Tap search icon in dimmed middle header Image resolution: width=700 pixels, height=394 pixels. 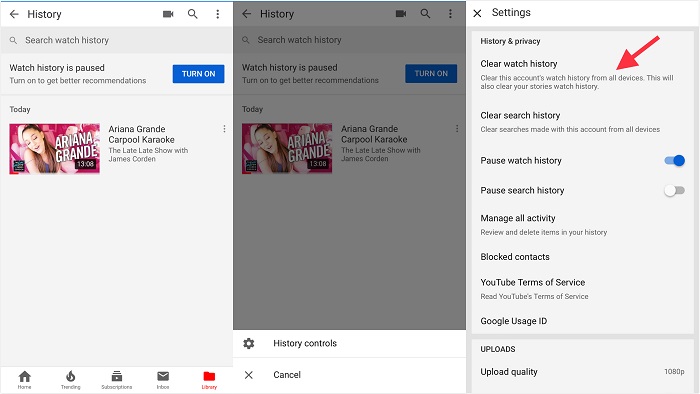click(x=425, y=14)
